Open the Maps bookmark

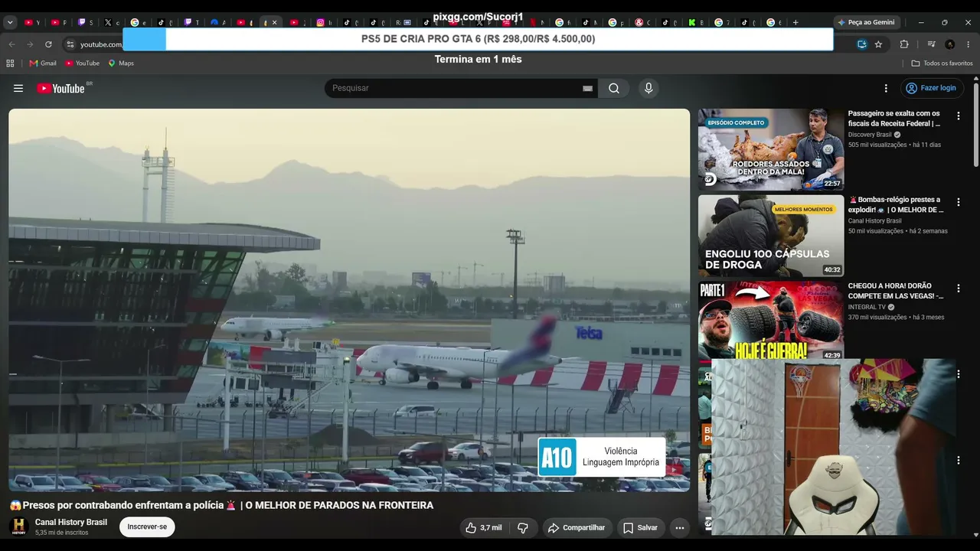pos(121,64)
